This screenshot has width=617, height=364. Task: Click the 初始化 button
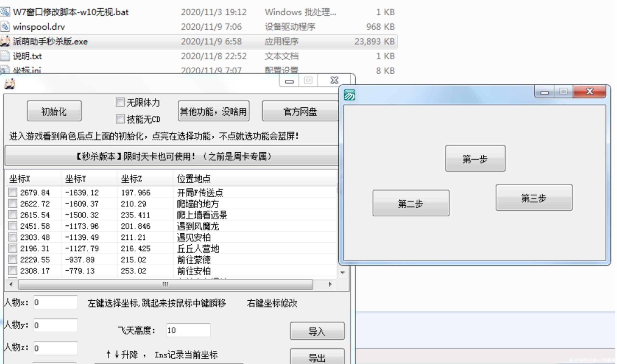(54, 111)
